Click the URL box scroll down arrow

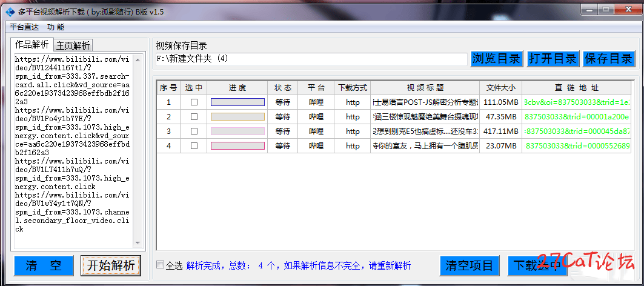pyautogui.click(x=138, y=243)
